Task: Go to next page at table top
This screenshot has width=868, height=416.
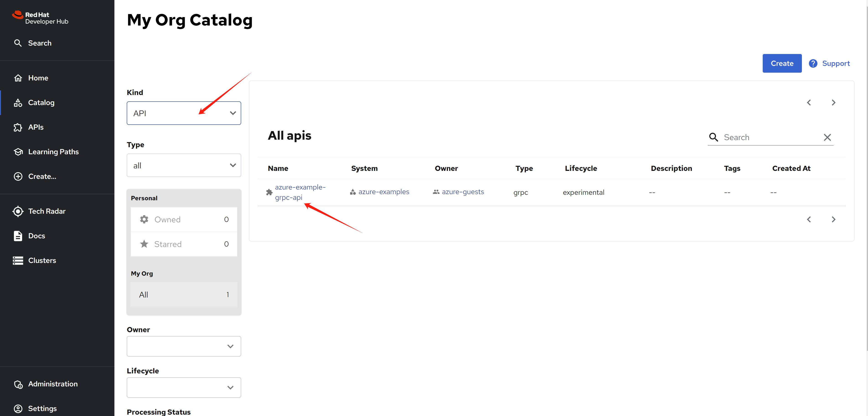Action: coord(833,102)
